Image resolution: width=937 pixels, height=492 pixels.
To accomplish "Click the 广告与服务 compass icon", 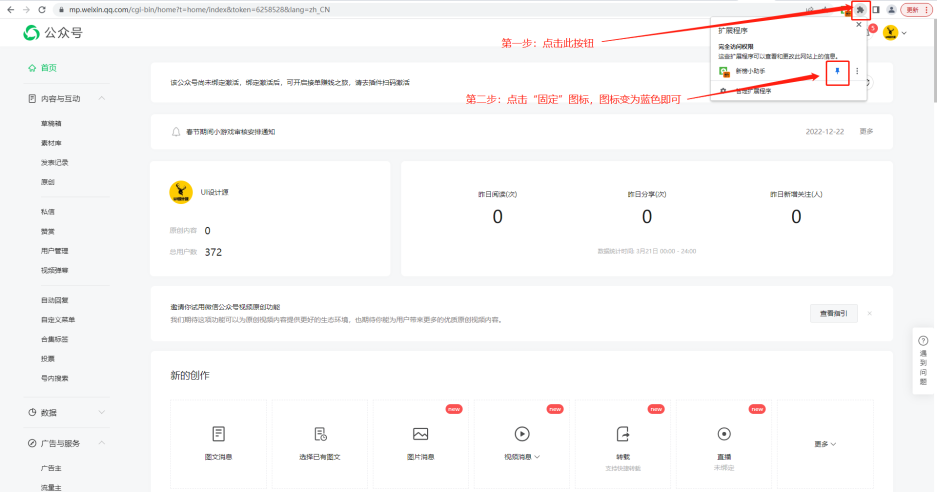I will (x=32, y=443).
